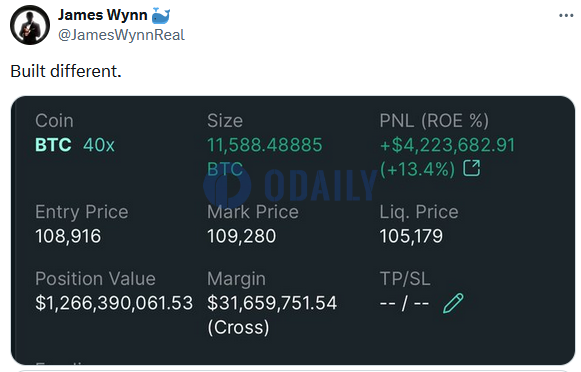Click the (Cross) margin mode label
Image resolution: width=581 pixels, height=372 pixels.
pos(238,328)
